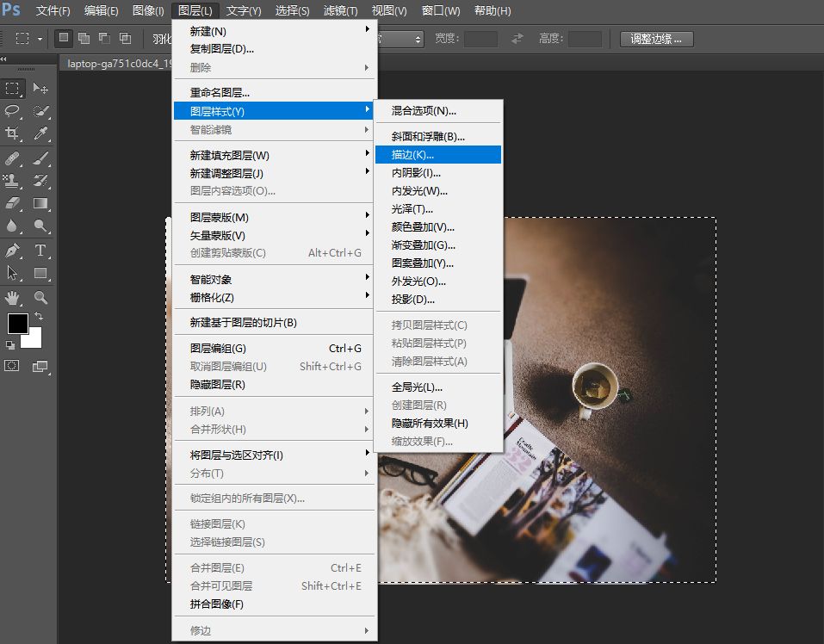Click 拼合图像(F) menu entry
Screen dimensions: 824x644
(275, 604)
